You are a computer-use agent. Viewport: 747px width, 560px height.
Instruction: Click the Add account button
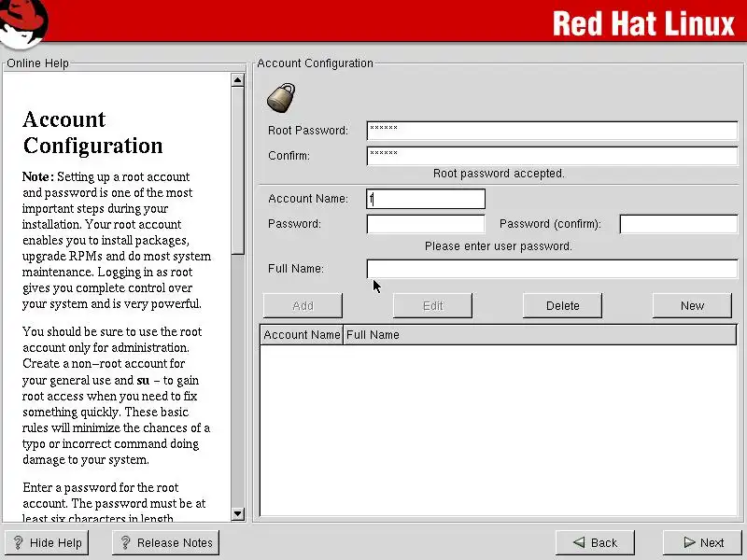click(x=303, y=306)
